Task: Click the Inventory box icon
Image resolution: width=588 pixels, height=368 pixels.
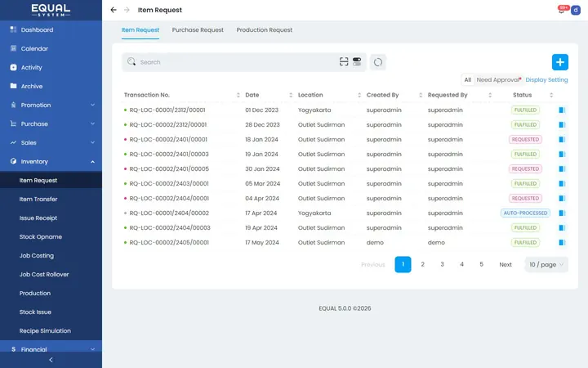Action: click(x=14, y=161)
